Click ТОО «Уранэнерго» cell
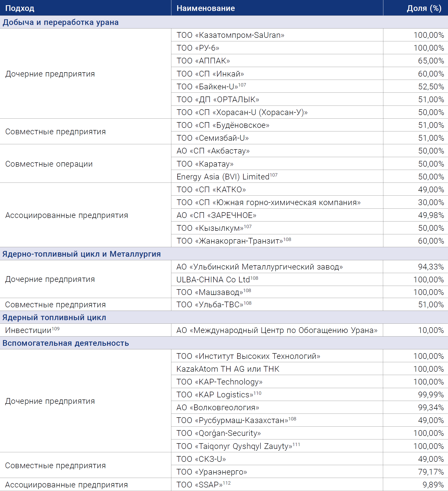 (x=277, y=472)
